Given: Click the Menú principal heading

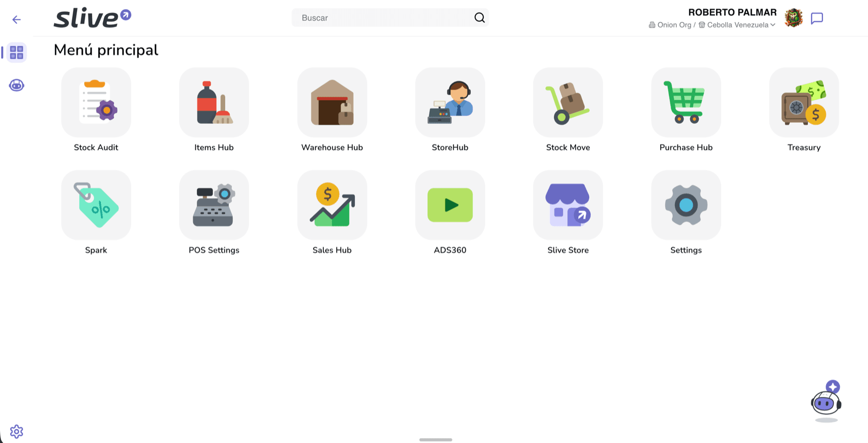Looking at the screenshot, I should 106,50.
